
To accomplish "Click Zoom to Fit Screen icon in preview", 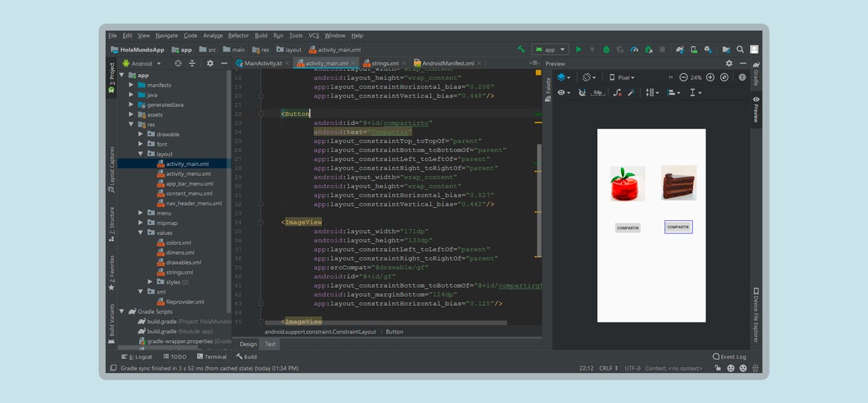I will (x=724, y=77).
